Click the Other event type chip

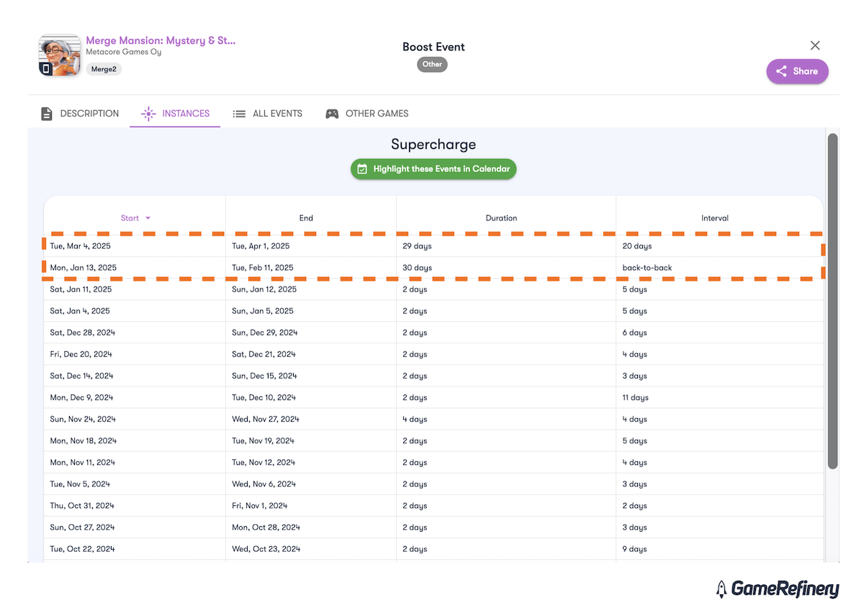(x=432, y=64)
